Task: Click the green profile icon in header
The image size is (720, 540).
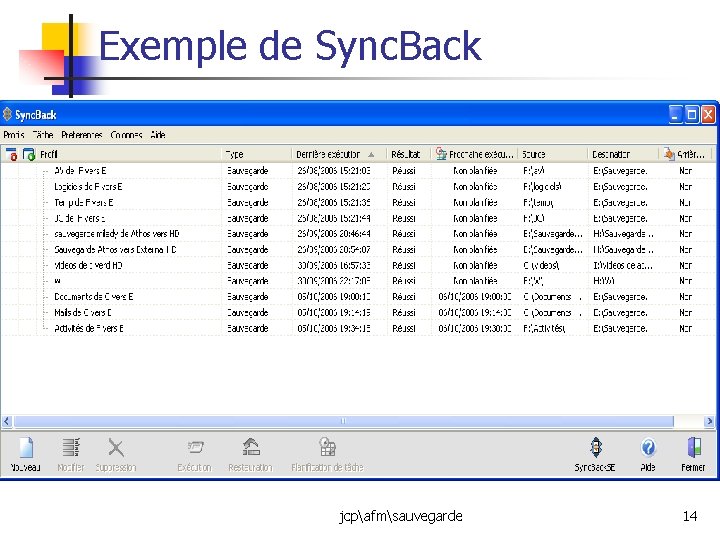Action: [x=29, y=154]
